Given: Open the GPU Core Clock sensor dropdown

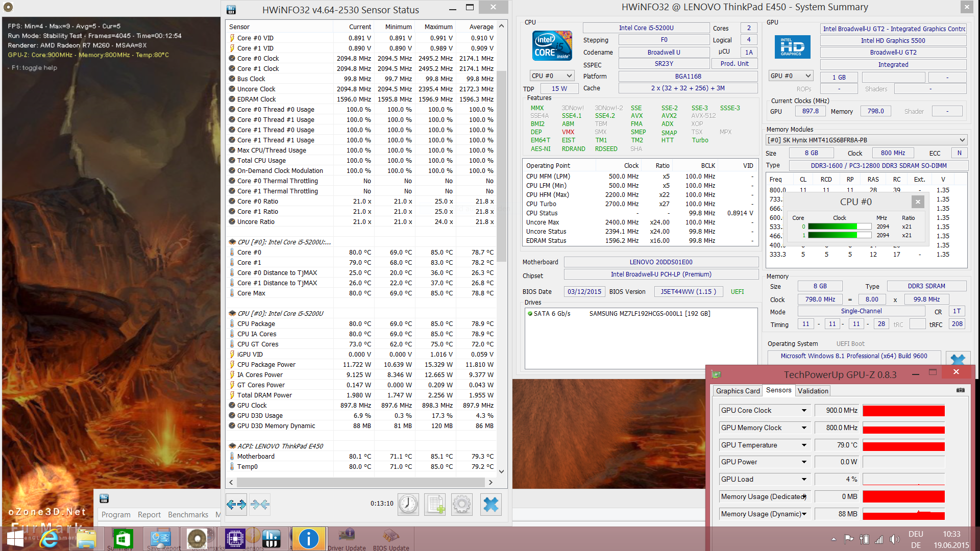Looking at the screenshot, I should [x=804, y=411].
